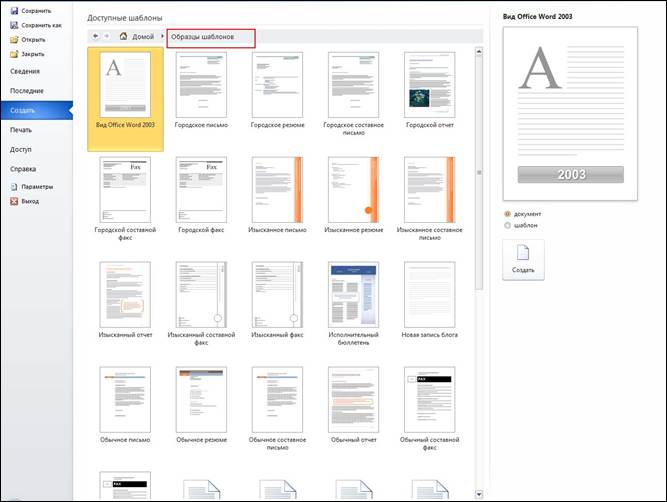Viewport: 667px width, 502px height.
Task: Select the Исполнительный бюллетень template
Action: point(353,304)
